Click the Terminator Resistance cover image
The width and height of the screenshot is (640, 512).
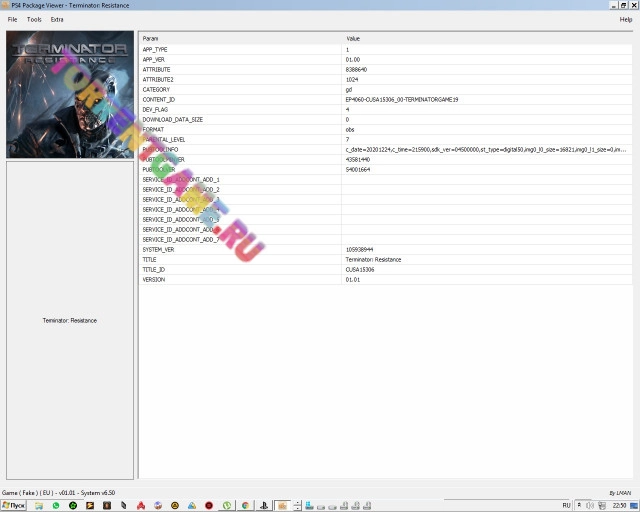(69, 94)
